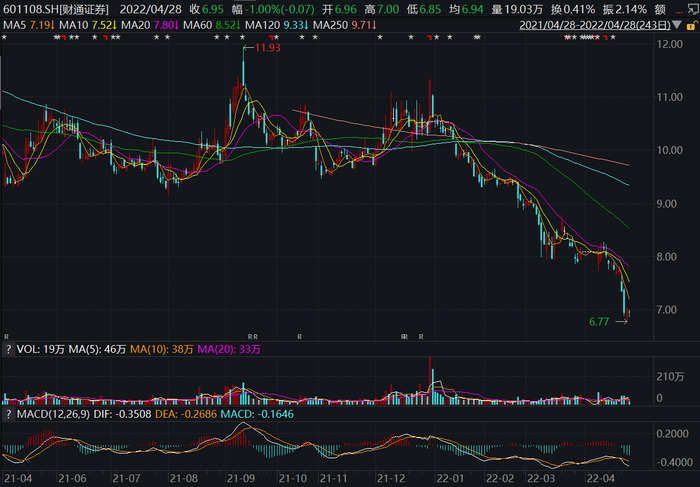
Task: Open the date range 2021/04/28-2022/04/28 selector
Action: [600, 23]
